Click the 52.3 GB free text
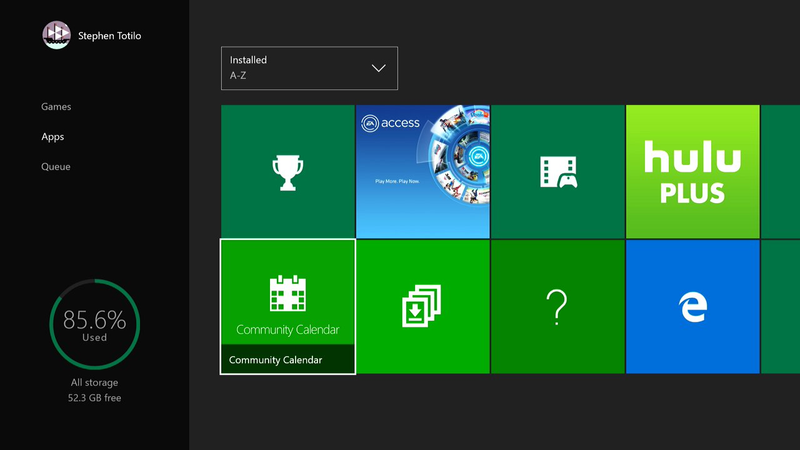Image resolution: width=800 pixels, height=450 pixels. tap(95, 398)
